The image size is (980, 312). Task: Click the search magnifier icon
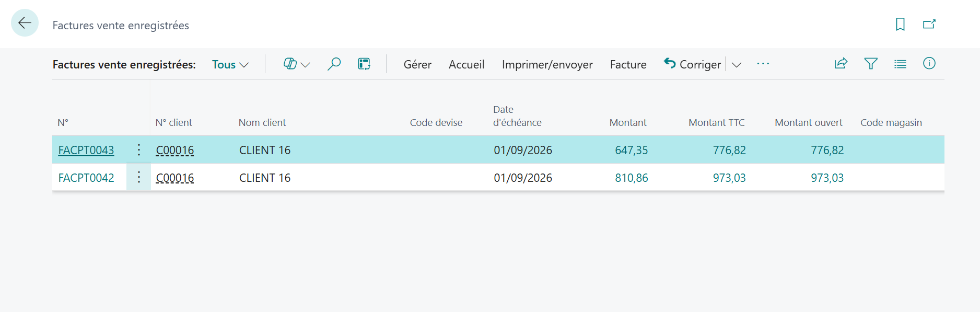coord(334,64)
